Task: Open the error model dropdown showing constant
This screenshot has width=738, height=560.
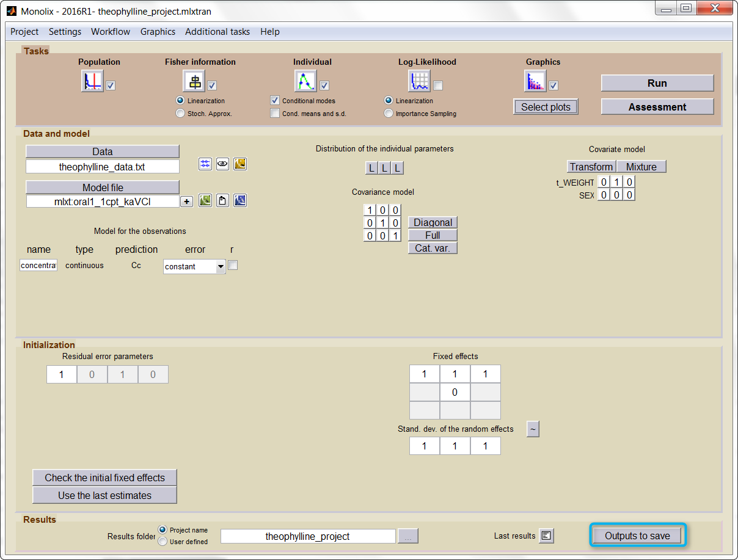Action: pos(194,266)
